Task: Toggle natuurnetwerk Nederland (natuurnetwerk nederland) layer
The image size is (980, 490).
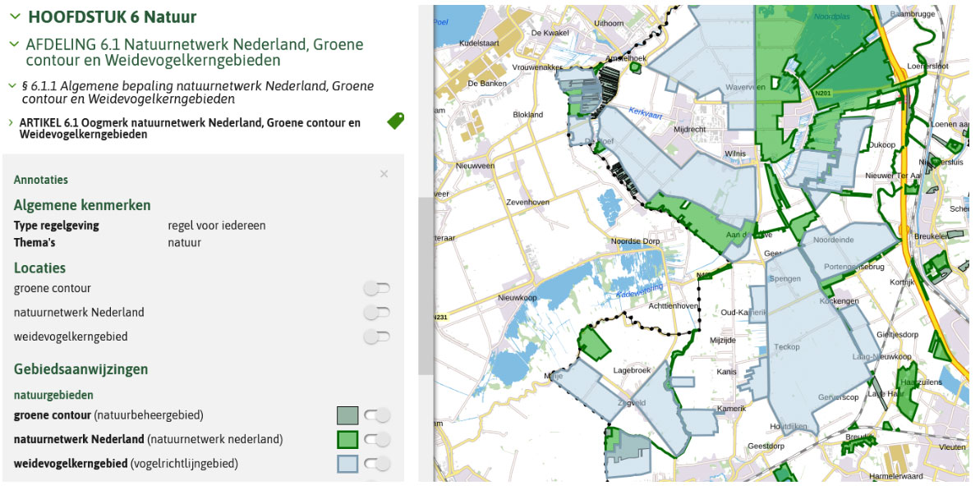Action: click(x=377, y=440)
